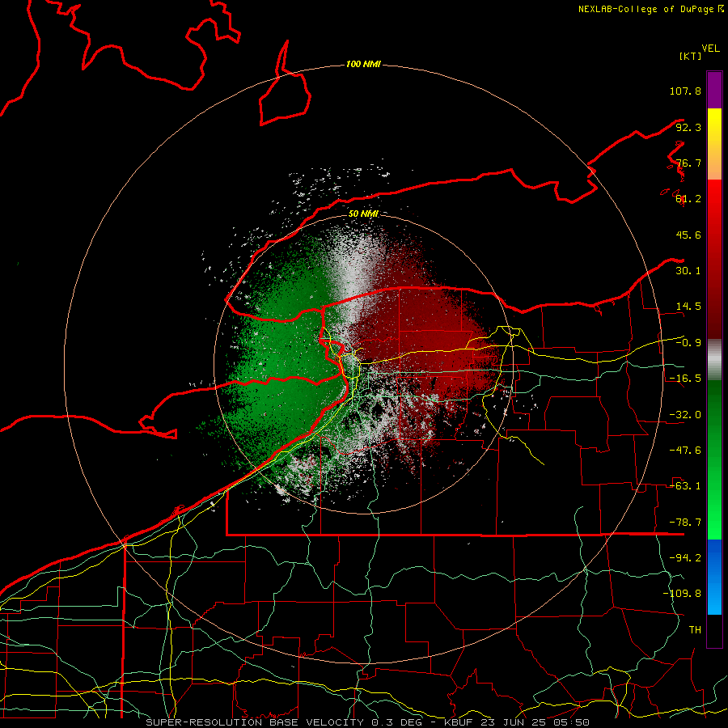Click the -94.2 velocity scale value

pos(685,558)
